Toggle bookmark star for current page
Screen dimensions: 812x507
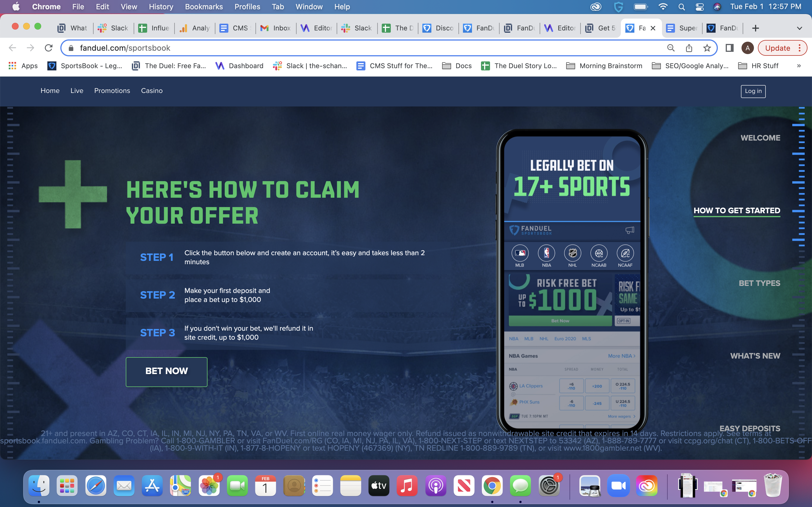706,48
